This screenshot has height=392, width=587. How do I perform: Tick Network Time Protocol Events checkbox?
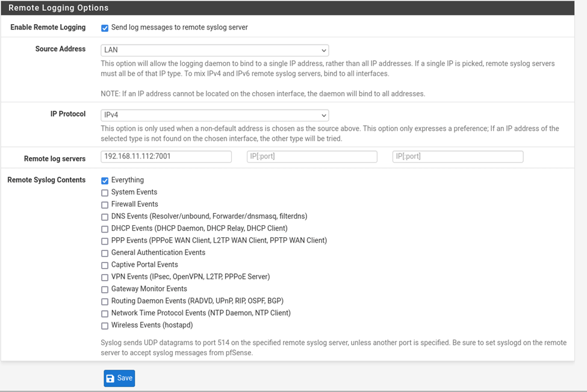tap(105, 314)
